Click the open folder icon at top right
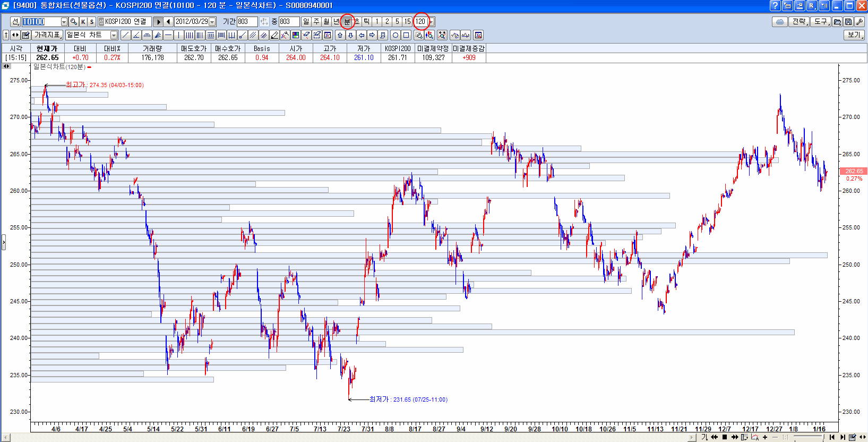The width and height of the screenshot is (868, 442). pyautogui.click(x=837, y=22)
